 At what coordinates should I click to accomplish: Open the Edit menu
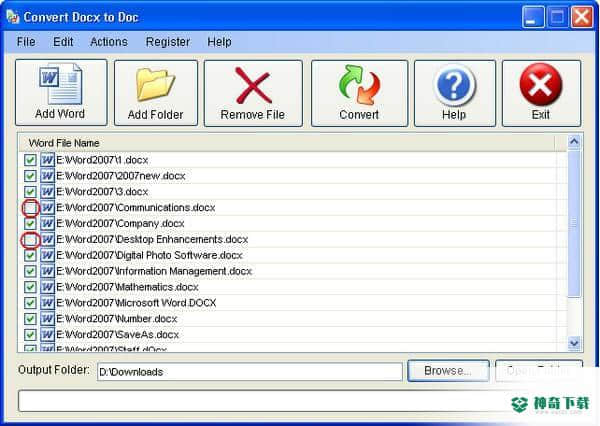point(63,42)
